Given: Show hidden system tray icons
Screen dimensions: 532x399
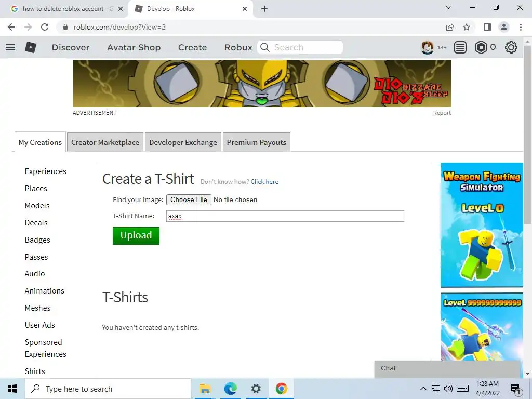Looking at the screenshot, I should (423, 389).
